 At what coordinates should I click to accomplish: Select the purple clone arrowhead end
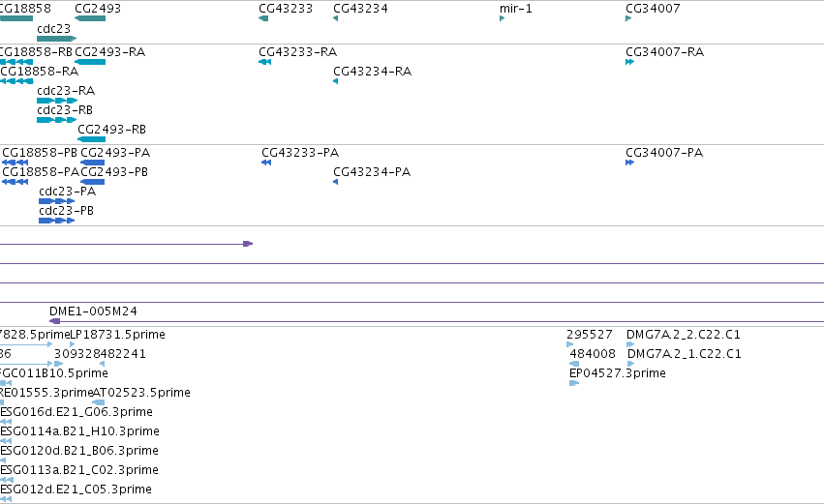248,244
